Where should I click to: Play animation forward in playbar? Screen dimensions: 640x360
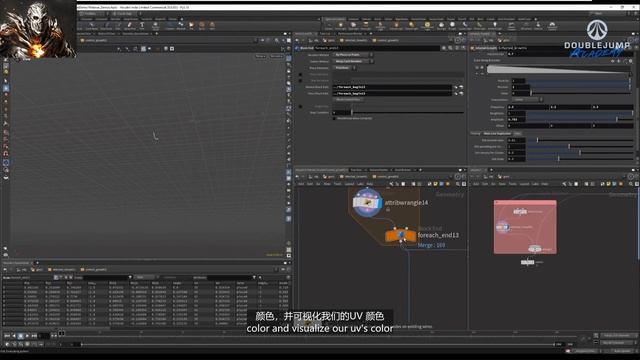click(27, 336)
